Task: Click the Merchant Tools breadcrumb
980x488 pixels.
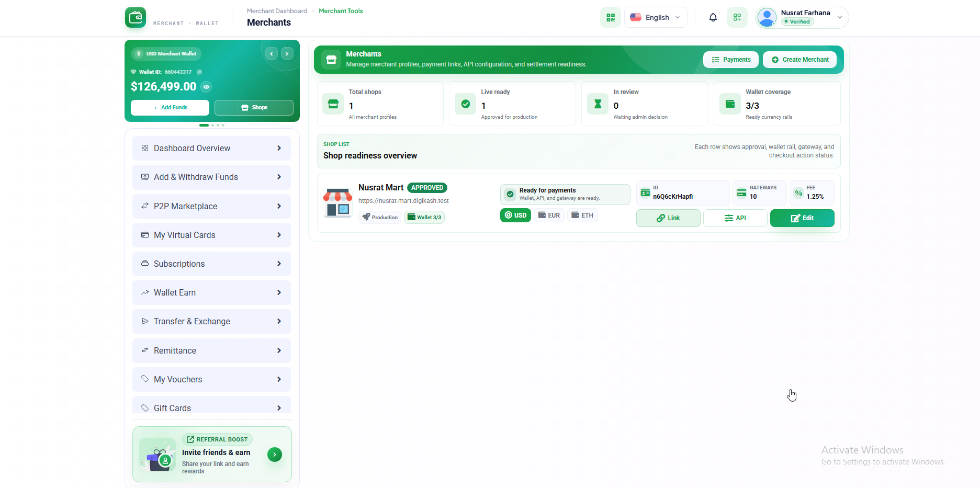Action: 341,11
